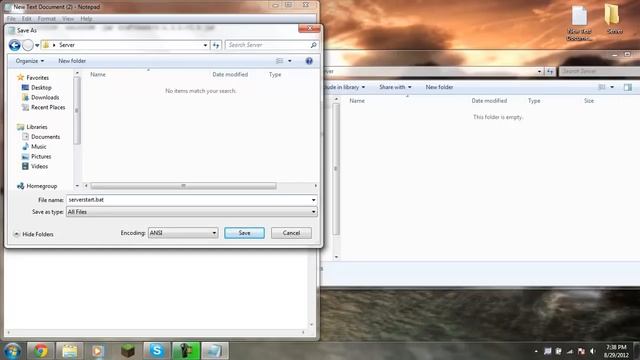Viewport: 640px width, 360px height.
Task: Click the navigation pane vertical scrollbar
Action: (x=77, y=110)
